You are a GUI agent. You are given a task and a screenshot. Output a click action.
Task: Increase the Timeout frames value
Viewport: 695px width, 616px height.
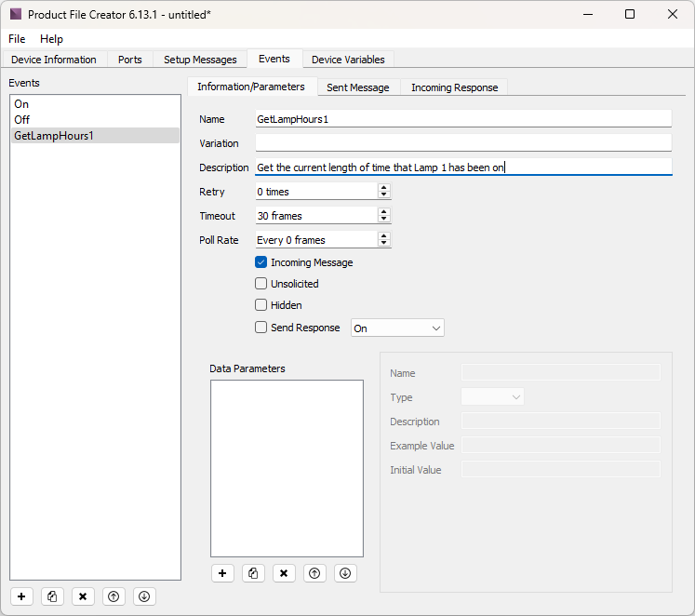[384, 212]
